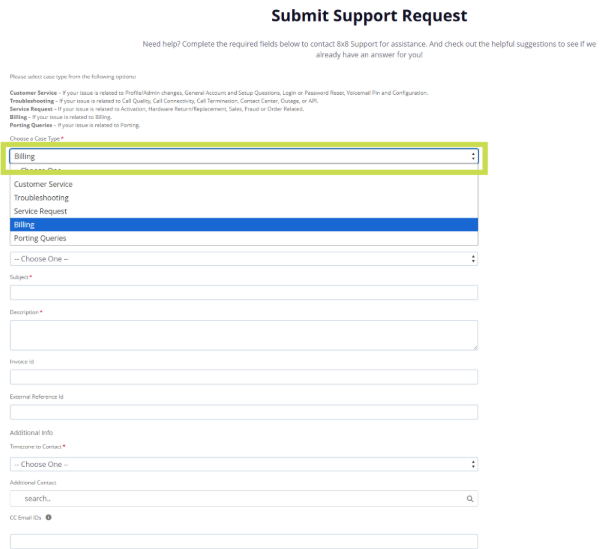Click the arrow stepper on Case Type dropdown
611x549 pixels.
[472, 157]
